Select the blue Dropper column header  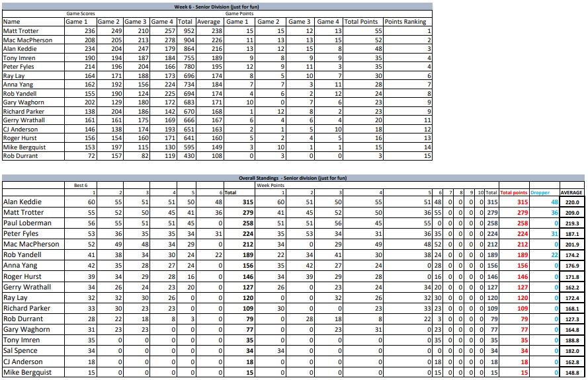pyautogui.click(x=540, y=192)
